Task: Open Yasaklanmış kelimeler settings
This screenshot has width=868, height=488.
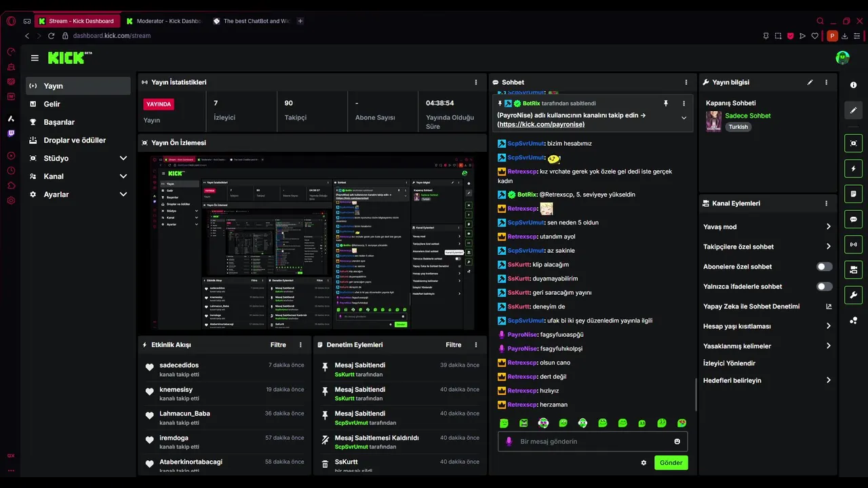Action: point(768,346)
